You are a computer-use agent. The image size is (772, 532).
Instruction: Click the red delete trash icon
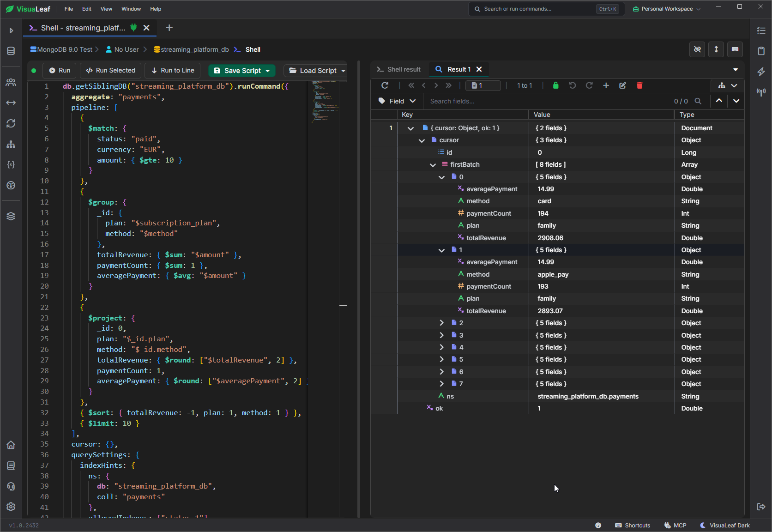639,85
